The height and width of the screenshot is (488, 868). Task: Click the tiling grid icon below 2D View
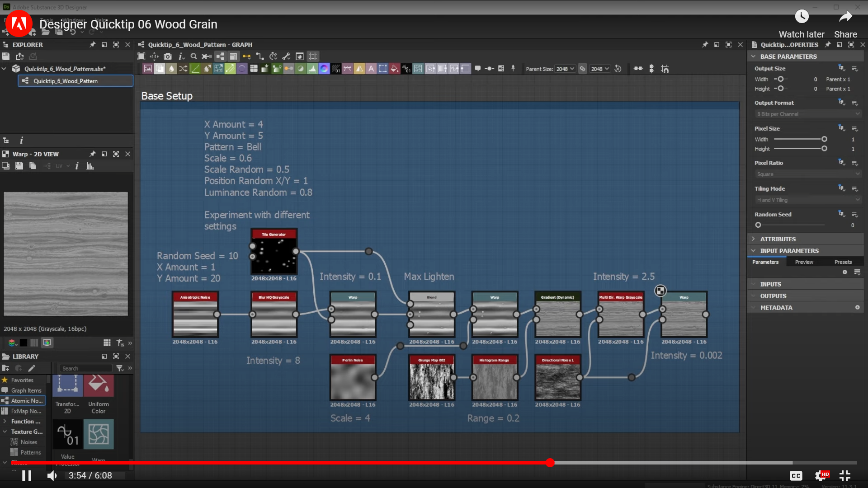[x=107, y=343]
